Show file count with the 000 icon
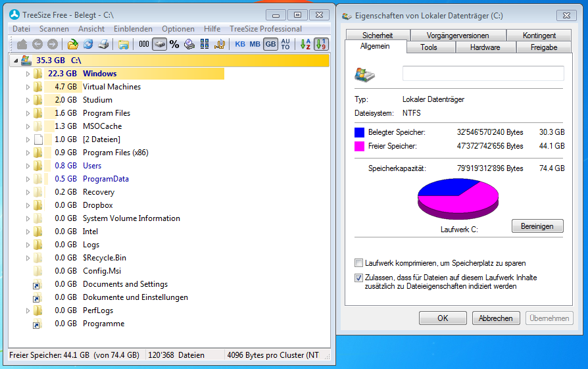This screenshot has height=369, width=588. (143, 44)
